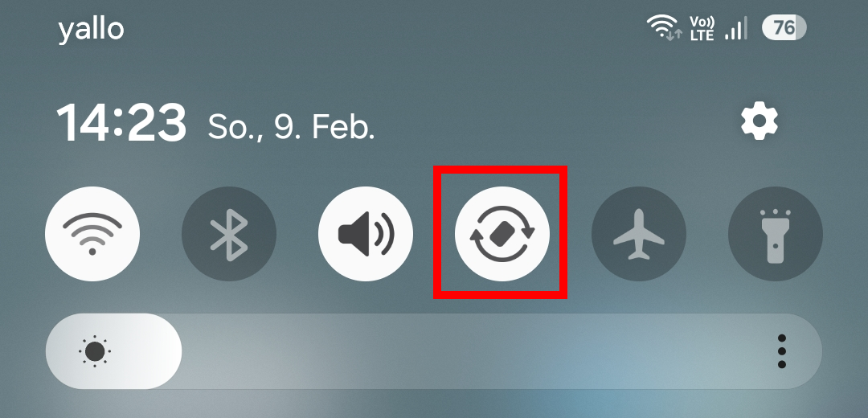Set brightness to the slider's midpoint
Viewport: 868px width, 418px height.
click(434, 351)
